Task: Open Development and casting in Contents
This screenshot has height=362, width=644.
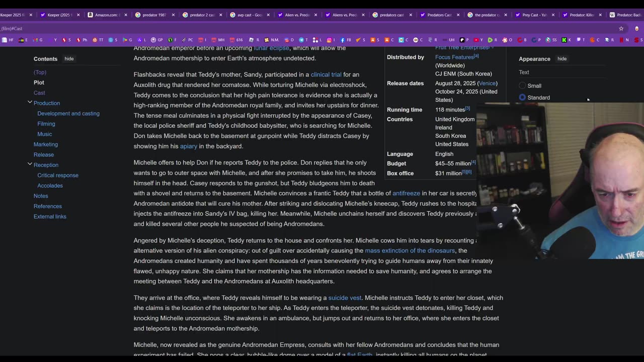Action: [x=68, y=113]
